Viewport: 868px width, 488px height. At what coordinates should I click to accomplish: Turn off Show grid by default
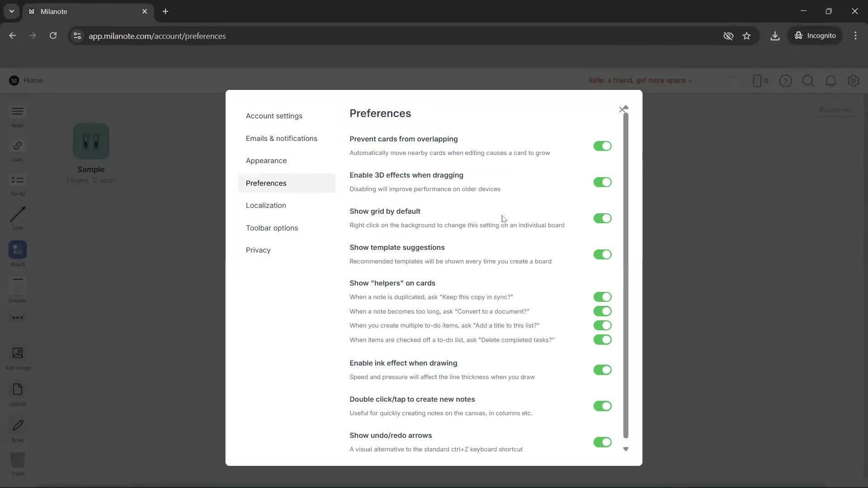(603, 218)
